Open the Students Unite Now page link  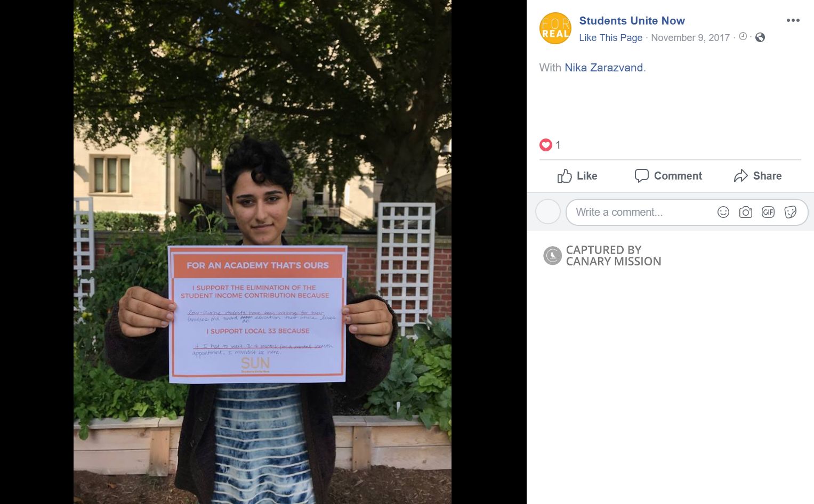[632, 21]
